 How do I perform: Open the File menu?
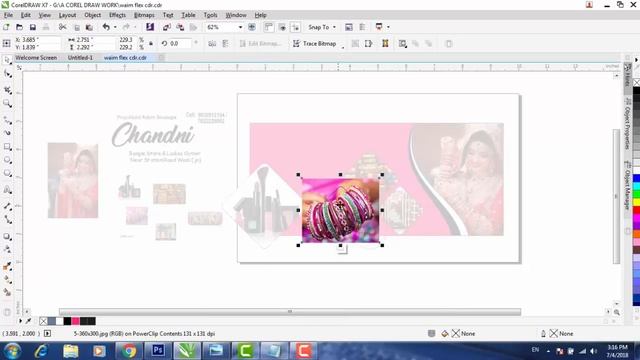click(x=8, y=15)
